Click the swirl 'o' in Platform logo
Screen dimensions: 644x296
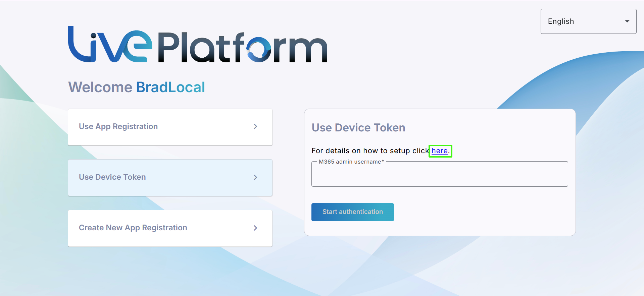coord(258,50)
